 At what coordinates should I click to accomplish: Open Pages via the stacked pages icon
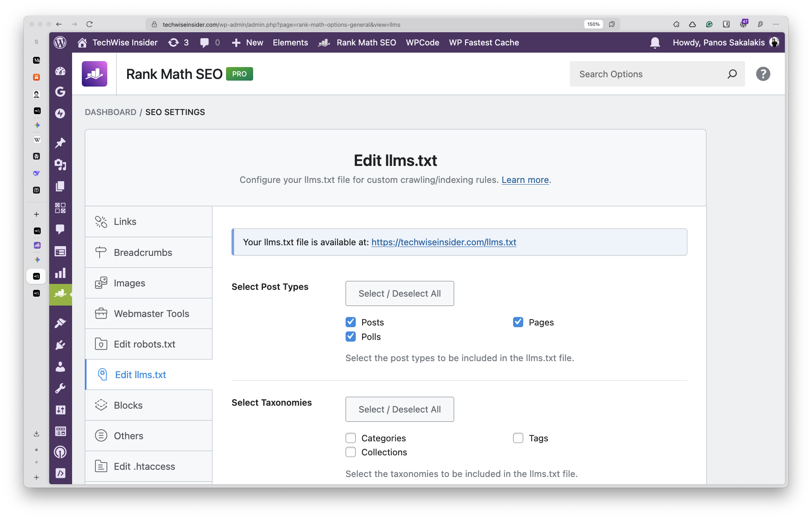[x=60, y=186]
